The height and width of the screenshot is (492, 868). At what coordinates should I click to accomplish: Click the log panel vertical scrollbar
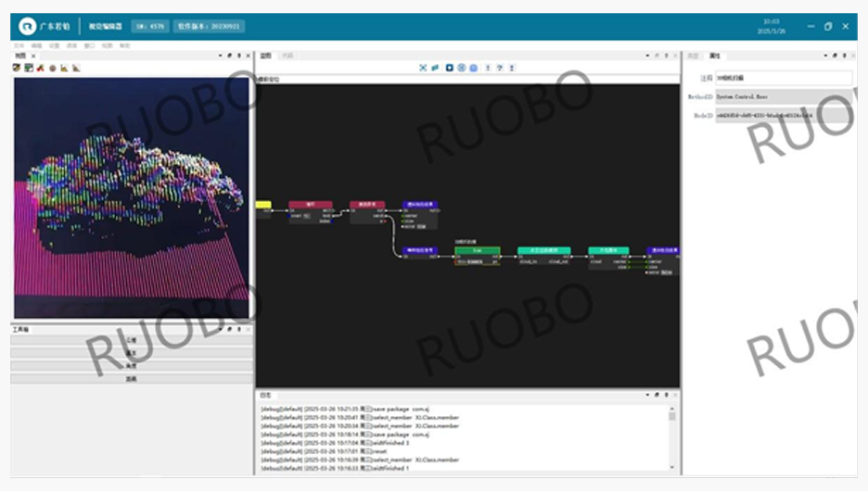pyautogui.click(x=672, y=435)
